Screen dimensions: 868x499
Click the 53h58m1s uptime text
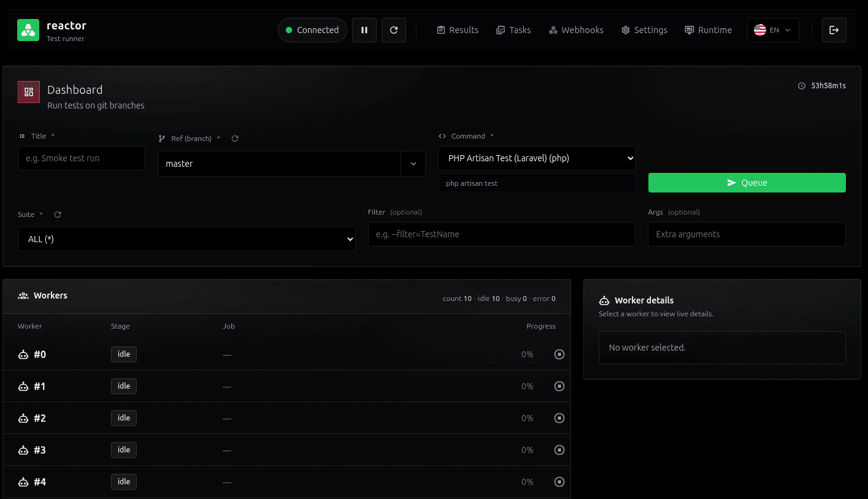[x=829, y=86]
